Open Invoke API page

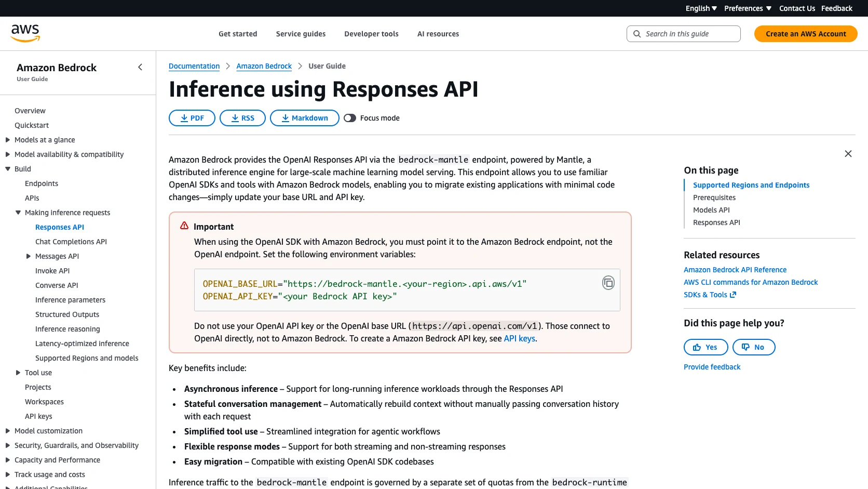point(52,271)
